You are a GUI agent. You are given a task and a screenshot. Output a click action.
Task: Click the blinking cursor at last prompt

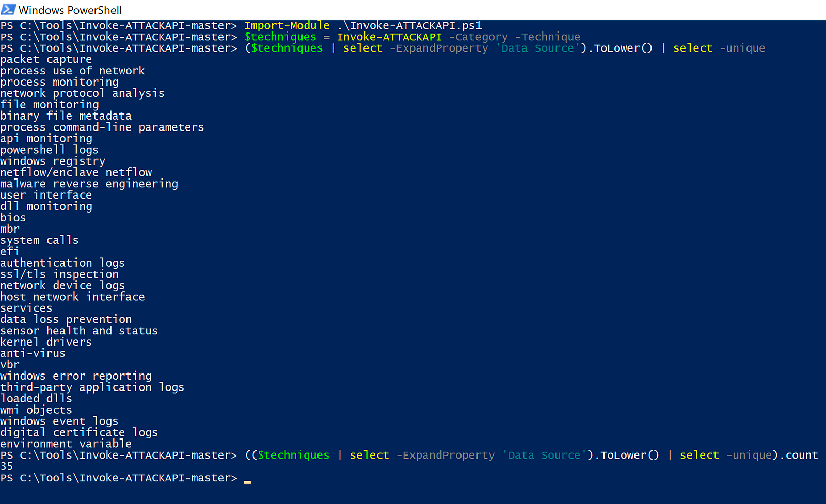point(247,482)
